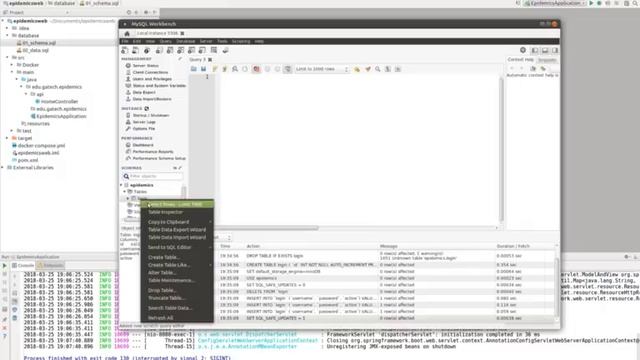Switch to the Snippets tab
Screen dimensions: 640x360
tap(547, 60)
